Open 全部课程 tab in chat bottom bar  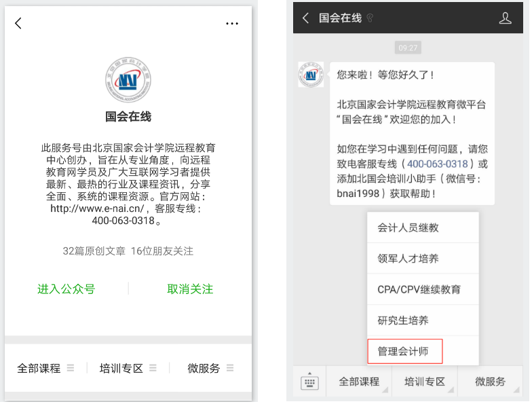point(359,382)
